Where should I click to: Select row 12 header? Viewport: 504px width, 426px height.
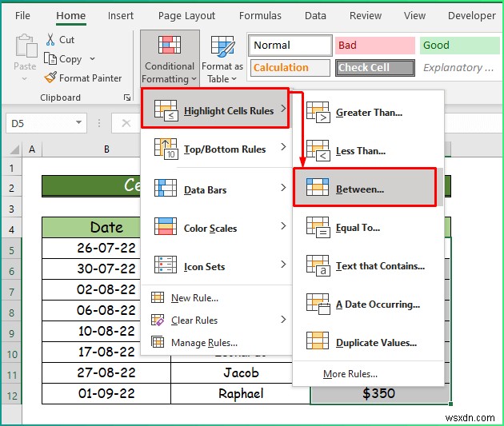pyautogui.click(x=12, y=396)
